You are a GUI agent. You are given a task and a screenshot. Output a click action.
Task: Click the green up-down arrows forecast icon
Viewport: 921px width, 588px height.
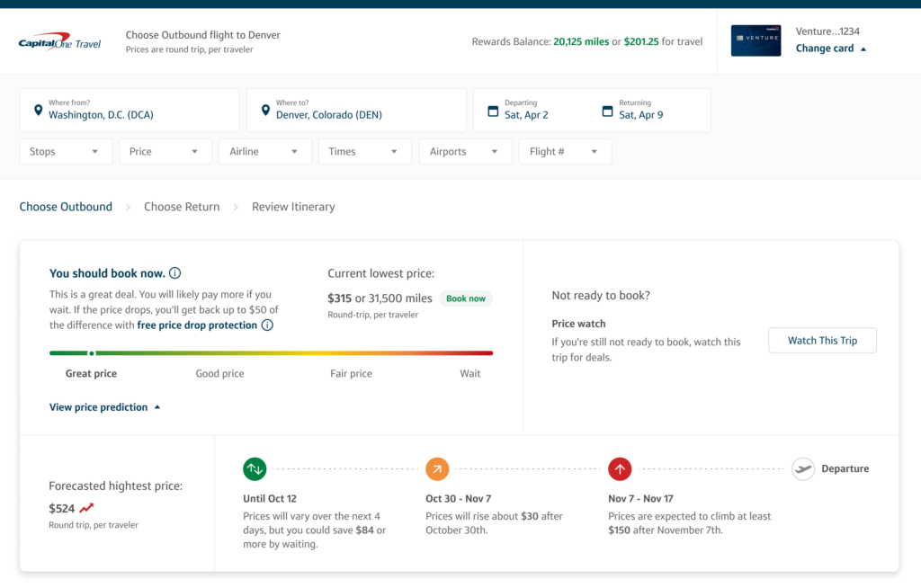point(255,468)
